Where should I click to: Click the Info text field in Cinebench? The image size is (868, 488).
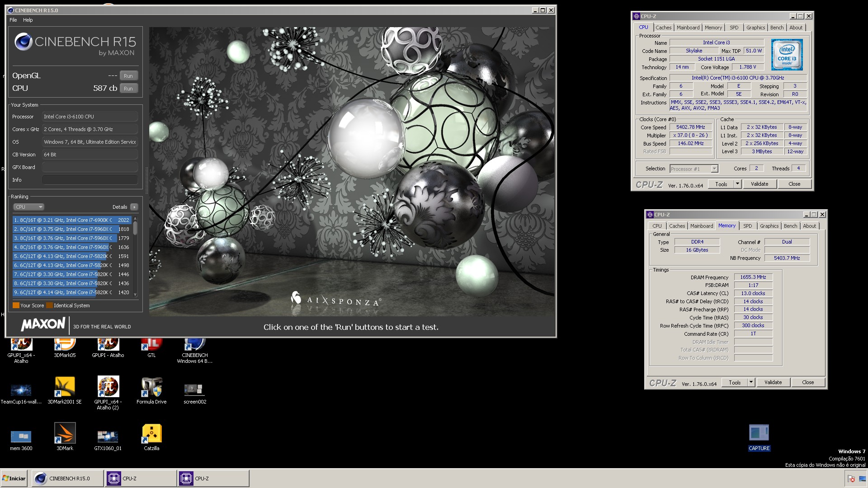coord(90,180)
